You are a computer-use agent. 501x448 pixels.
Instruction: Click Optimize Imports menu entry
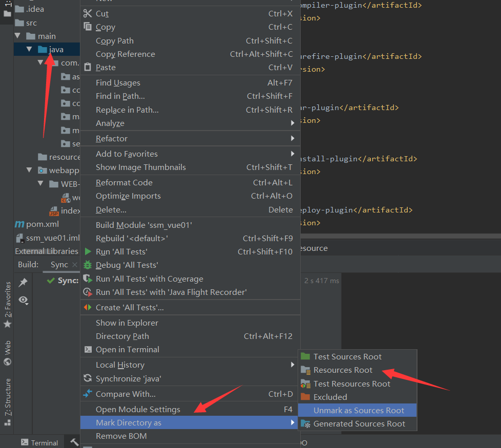click(x=190, y=196)
